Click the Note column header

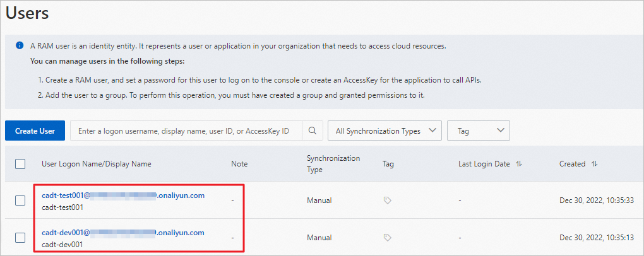point(239,164)
